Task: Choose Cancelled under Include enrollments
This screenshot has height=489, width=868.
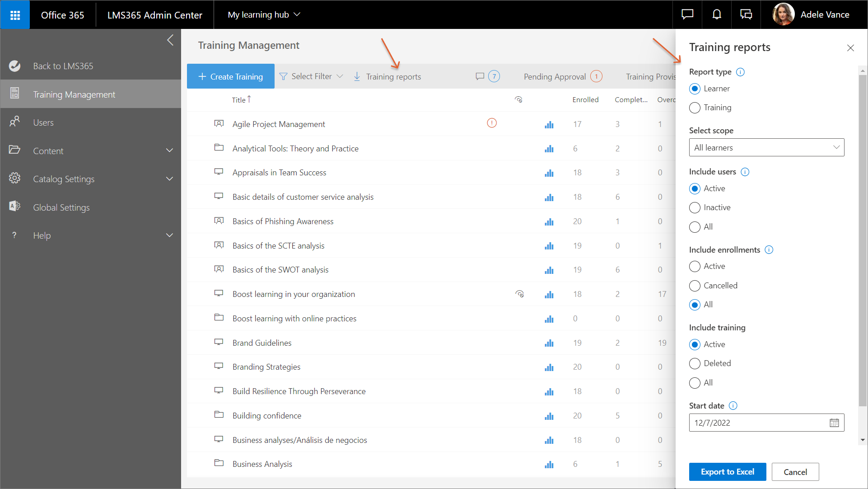Action: pos(695,286)
